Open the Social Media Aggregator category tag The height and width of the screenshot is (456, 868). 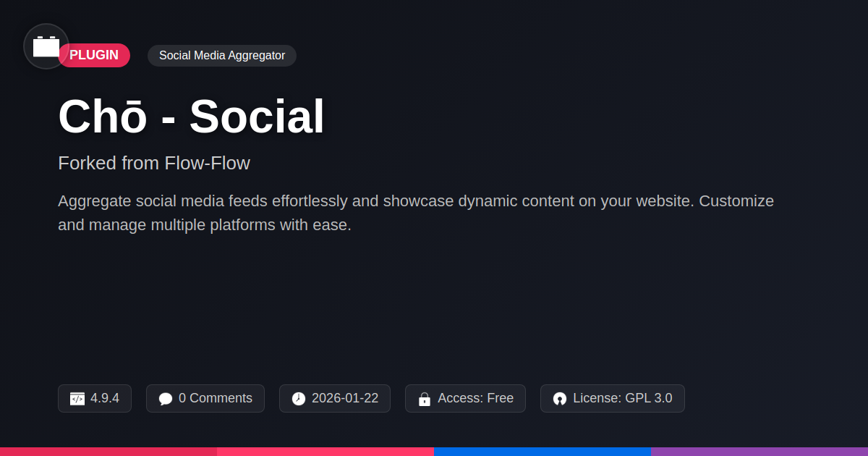222,56
